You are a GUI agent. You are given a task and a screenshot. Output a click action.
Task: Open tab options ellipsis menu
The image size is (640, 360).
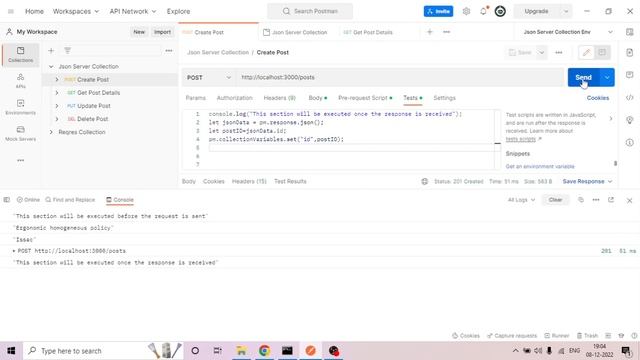click(447, 32)
